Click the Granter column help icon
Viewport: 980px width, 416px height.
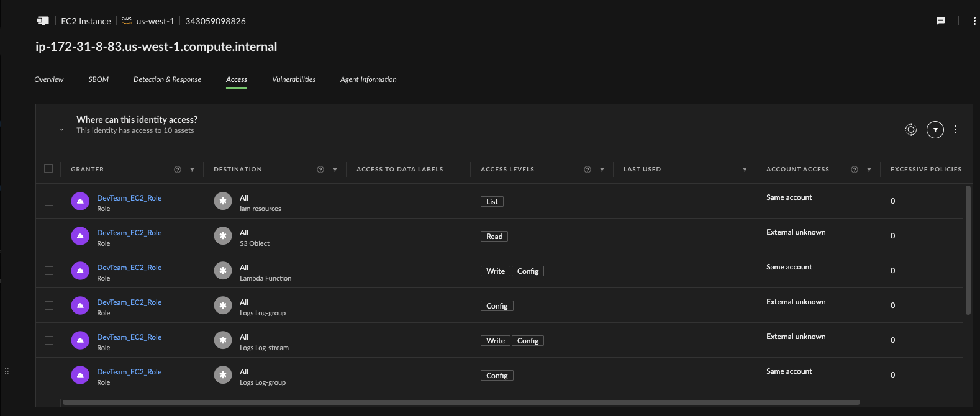178,170
